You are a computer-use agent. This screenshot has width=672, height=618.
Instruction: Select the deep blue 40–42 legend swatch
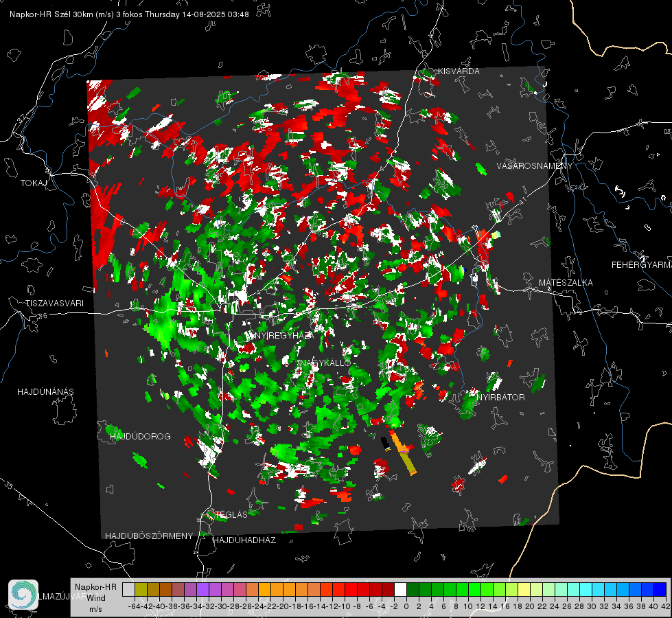660,589
